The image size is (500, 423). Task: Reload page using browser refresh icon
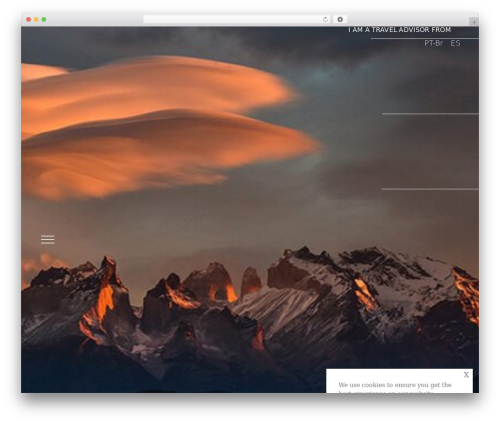coord(325,20)
